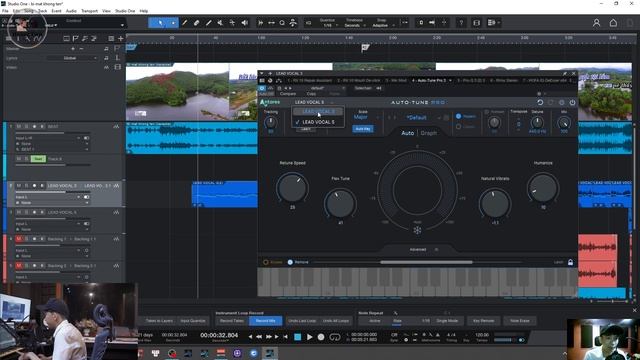Toggle loop mode in the transport
The width and height of the screenshot is (640, 360).
tap(335, 337)
